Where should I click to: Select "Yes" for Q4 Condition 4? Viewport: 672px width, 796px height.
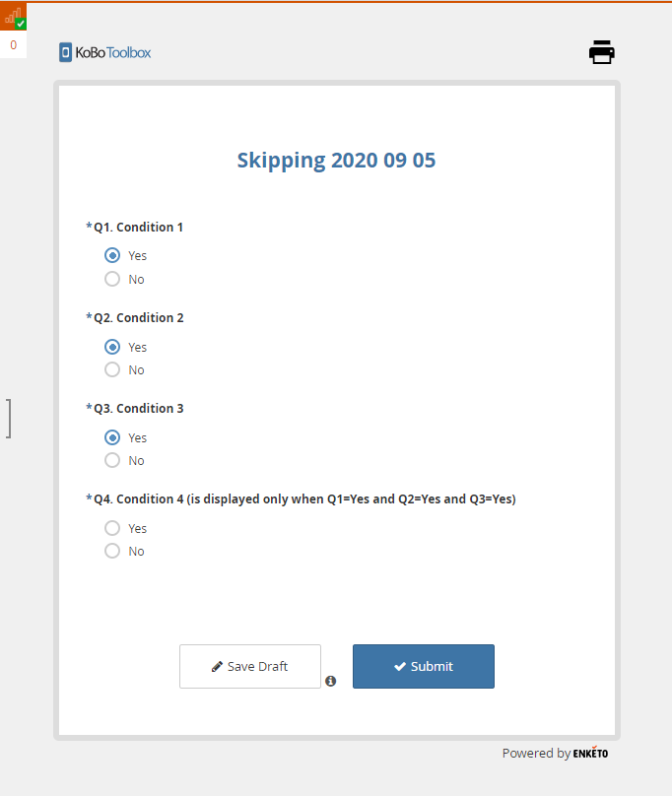(111, 528)
